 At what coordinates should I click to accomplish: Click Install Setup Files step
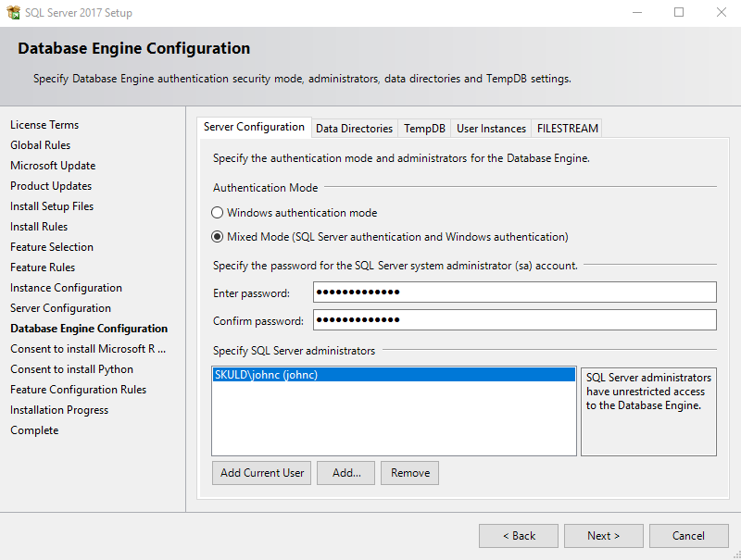[52, 206]
